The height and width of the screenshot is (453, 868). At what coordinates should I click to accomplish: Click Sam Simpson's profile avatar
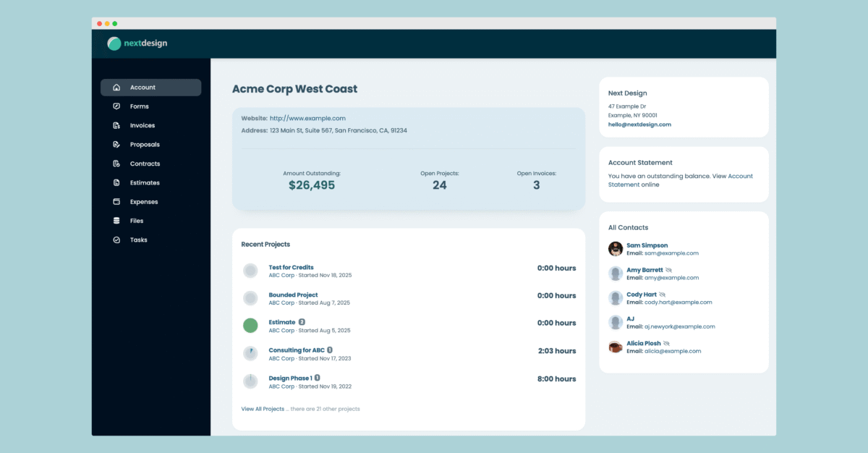614,249
